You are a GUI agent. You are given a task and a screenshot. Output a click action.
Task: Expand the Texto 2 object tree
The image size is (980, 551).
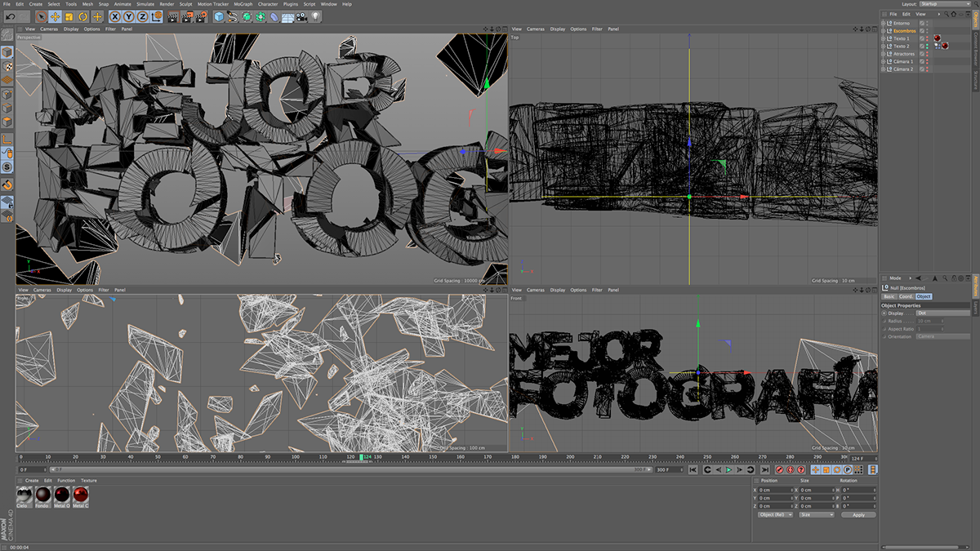[884, 47]
